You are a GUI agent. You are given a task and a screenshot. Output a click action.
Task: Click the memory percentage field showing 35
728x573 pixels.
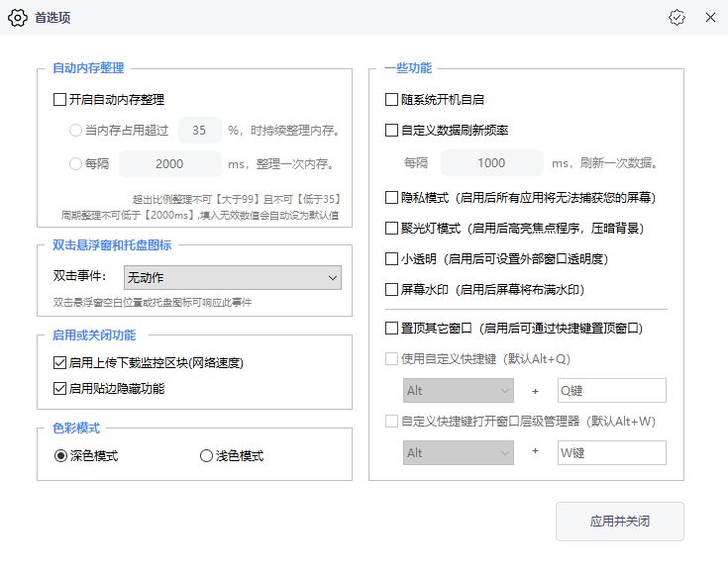[199, 131]
